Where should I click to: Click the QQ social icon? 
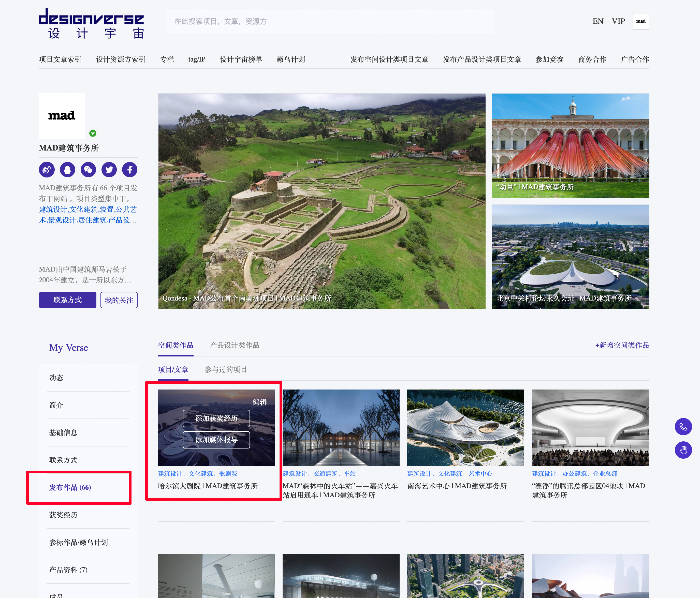pos(68,170)
